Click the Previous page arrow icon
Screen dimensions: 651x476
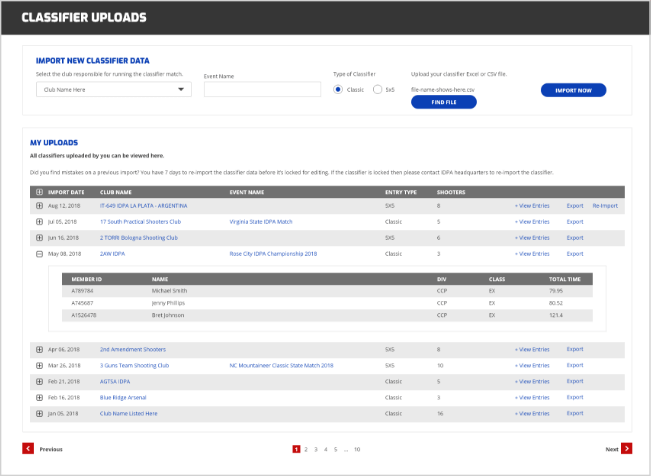point(28,449)
